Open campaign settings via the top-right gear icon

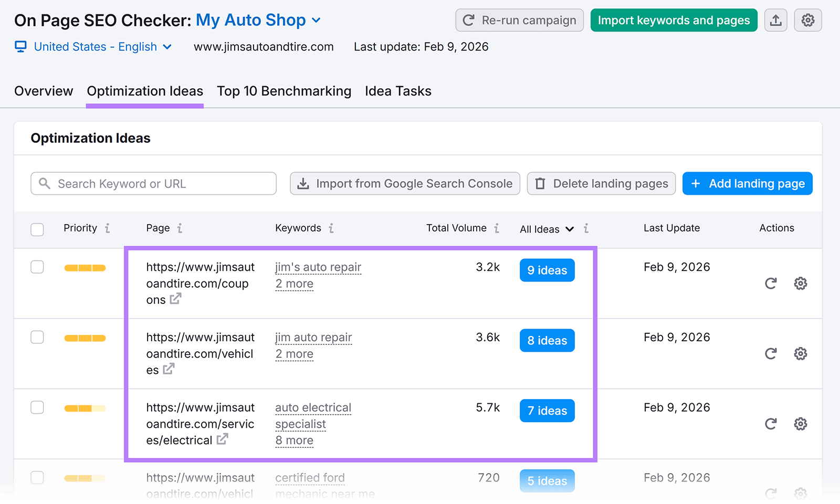808,20
